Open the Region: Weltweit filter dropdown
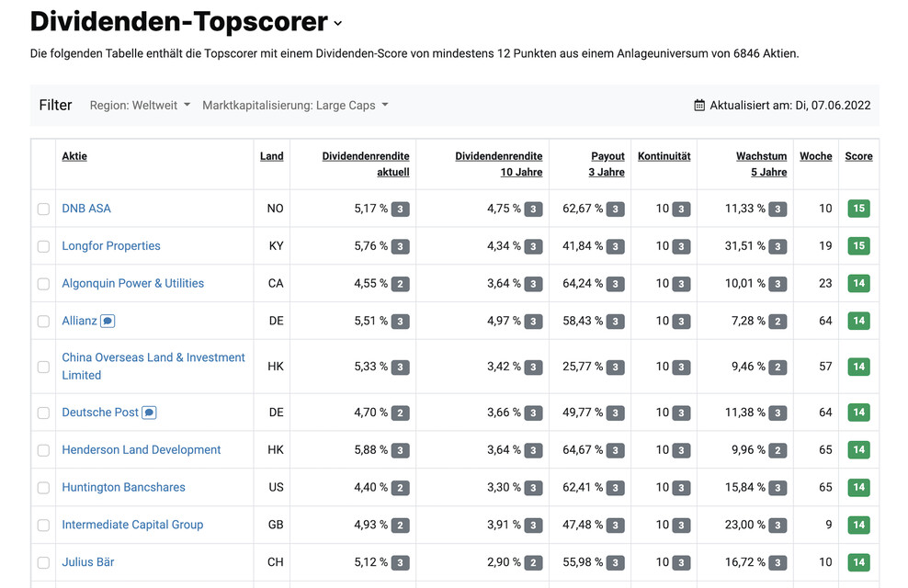The width and height of the screenshot is (908, 588). [140, 106]
